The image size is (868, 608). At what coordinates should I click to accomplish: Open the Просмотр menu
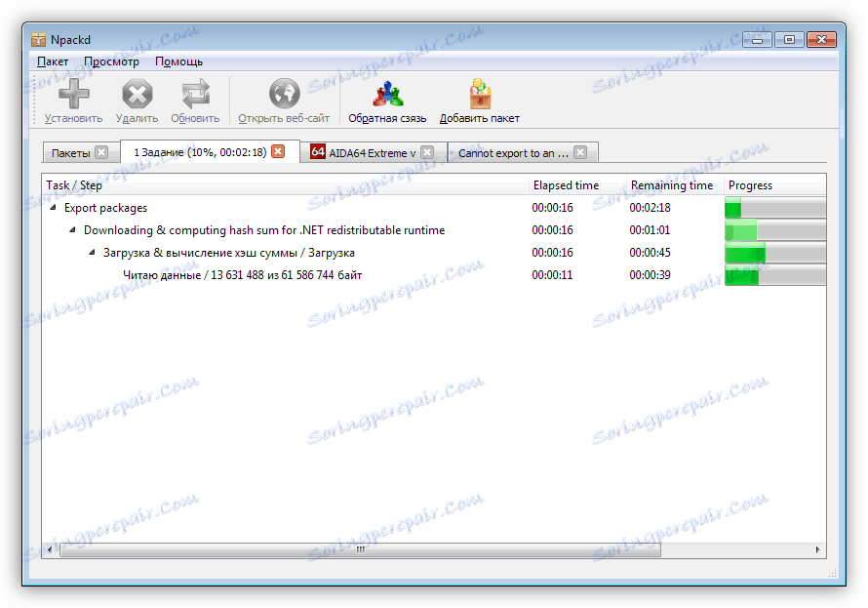[x=112, y=61]
